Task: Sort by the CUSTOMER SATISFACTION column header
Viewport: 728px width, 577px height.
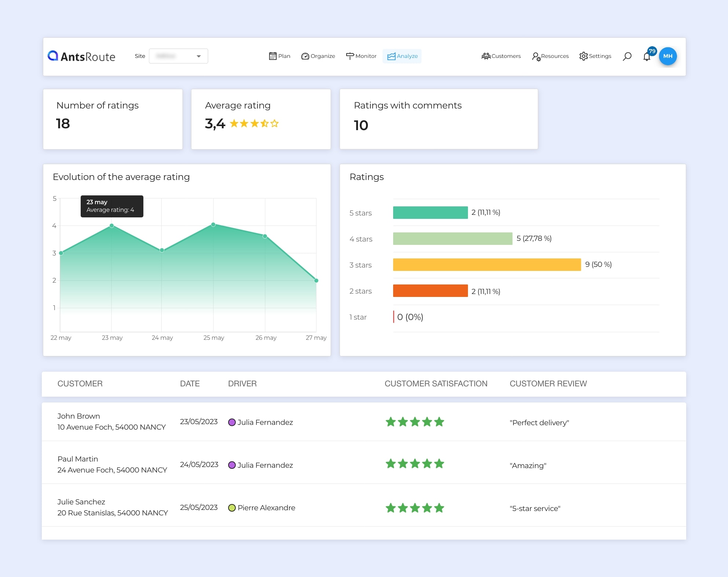Action: click(x=436, y=383)
